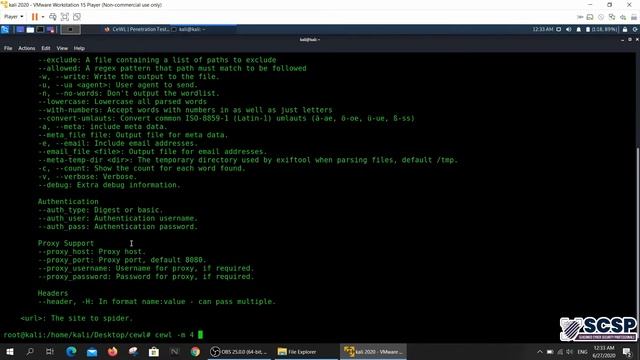Click the text '--proxy_host: Proxy host.'
This screenshot has height=360, width=640.
(92, 251)
